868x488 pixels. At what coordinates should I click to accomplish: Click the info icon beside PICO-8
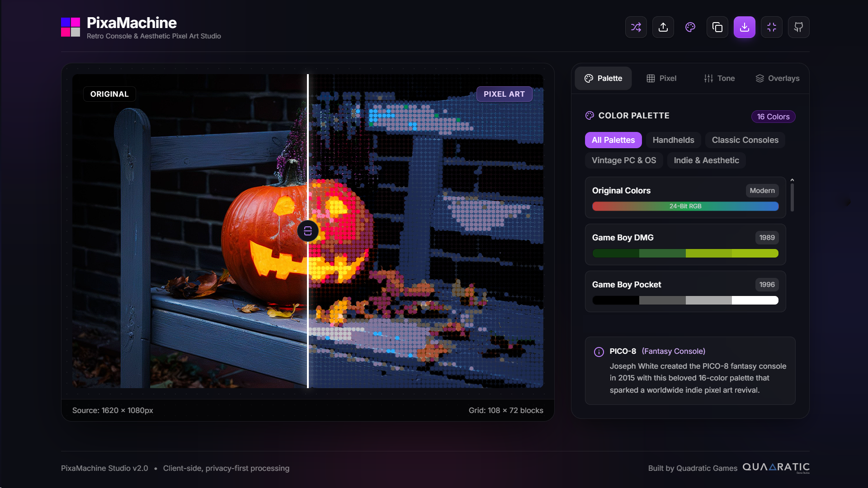click(x=599, y=352)
